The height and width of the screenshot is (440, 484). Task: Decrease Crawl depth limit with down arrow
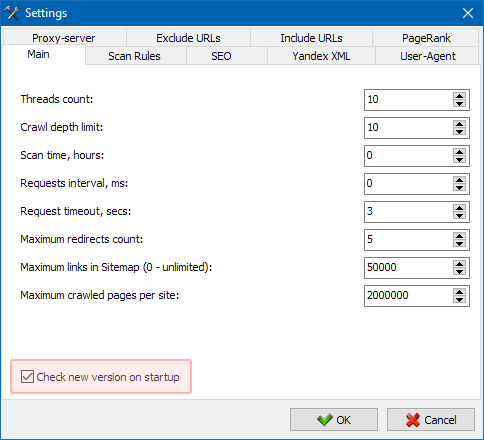459,132
